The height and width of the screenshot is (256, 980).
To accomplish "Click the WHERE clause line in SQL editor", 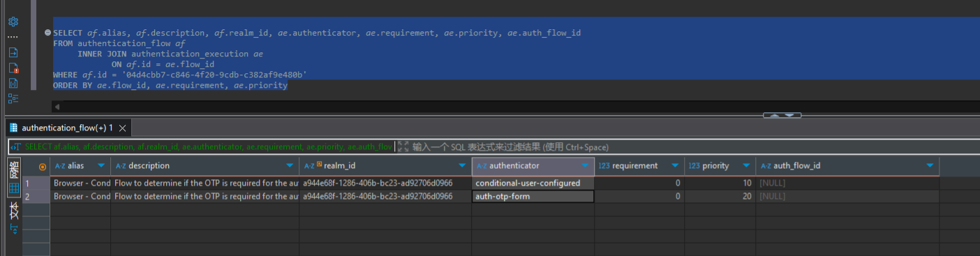I will pos(180,75).
